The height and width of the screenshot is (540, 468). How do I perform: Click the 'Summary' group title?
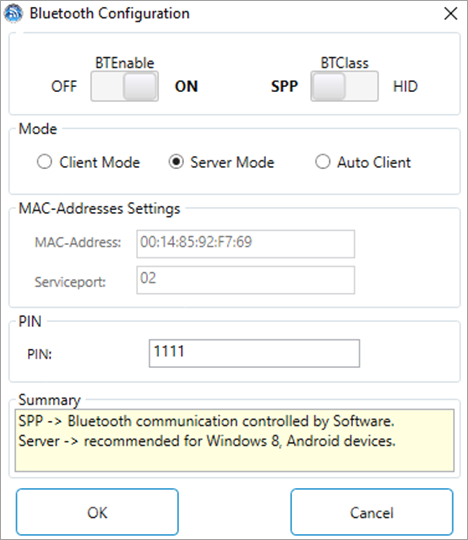(x=50, y=400)
